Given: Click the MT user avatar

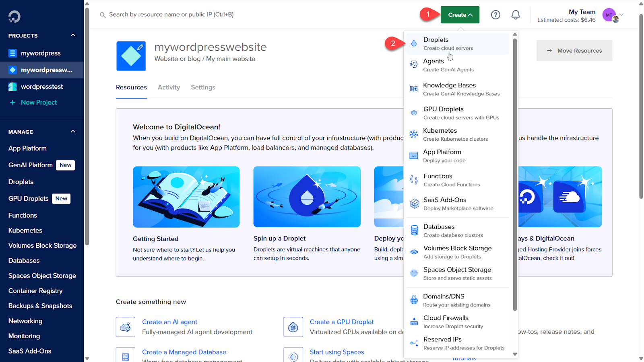Looking at the screenshot, I should 609,15.
